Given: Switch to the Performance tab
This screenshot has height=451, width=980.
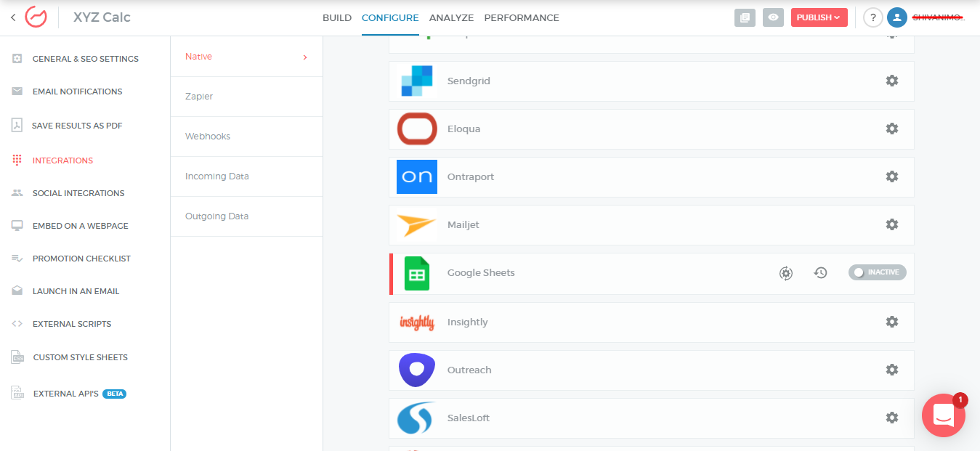Looking at the screenshot, I should [x=522, y=17].
